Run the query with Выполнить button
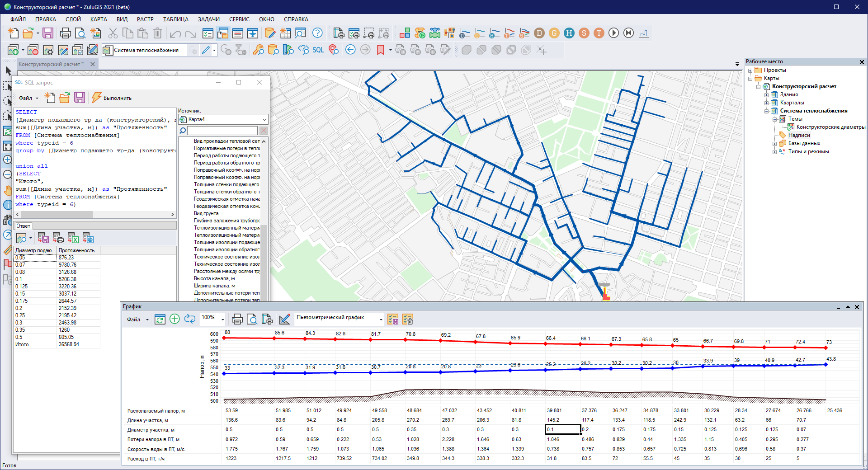This screenshot has width=868, height=470. 112,98
